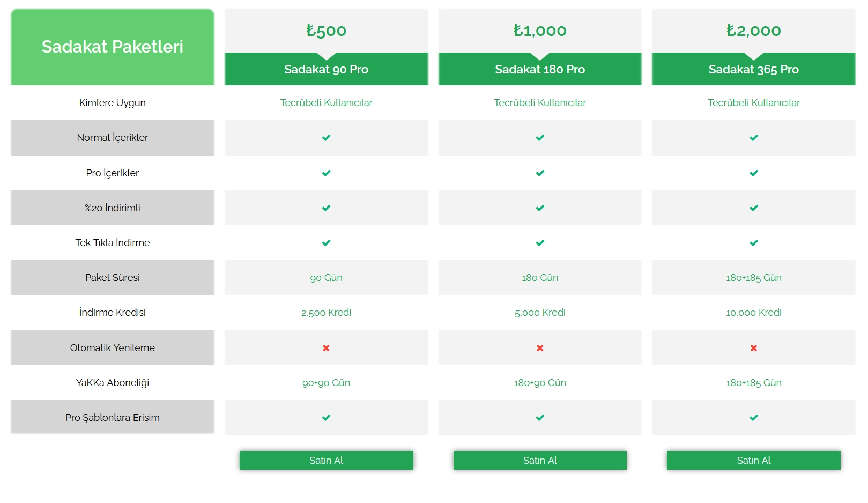Click the 10,000 Kredi download credit text

[753, 313]
